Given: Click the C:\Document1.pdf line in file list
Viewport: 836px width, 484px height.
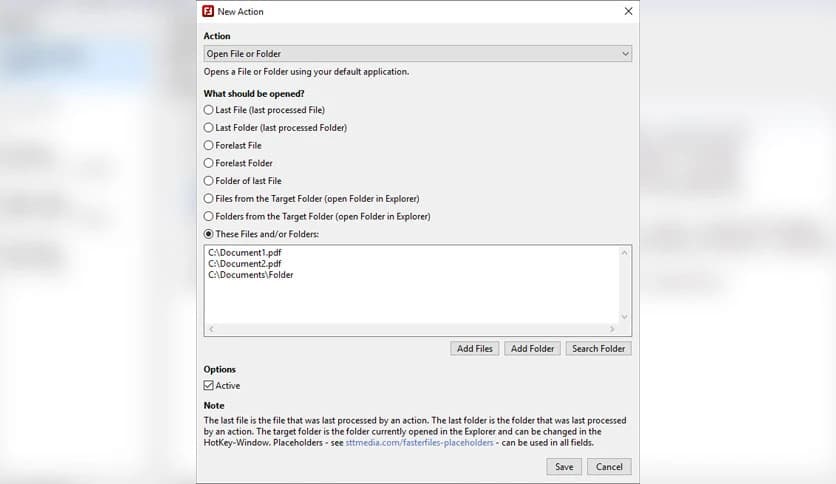Looking at the screenshot, I should click(x=245, y=253).
